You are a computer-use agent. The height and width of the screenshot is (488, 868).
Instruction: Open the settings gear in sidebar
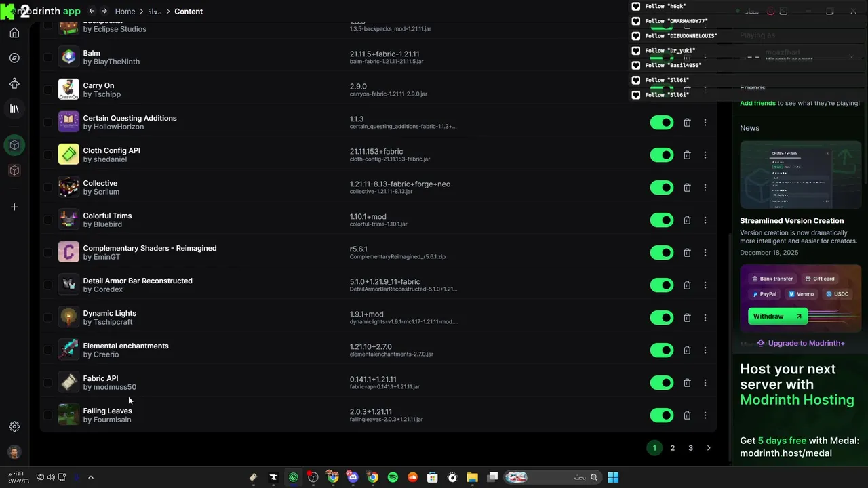[x=14, y=426]
